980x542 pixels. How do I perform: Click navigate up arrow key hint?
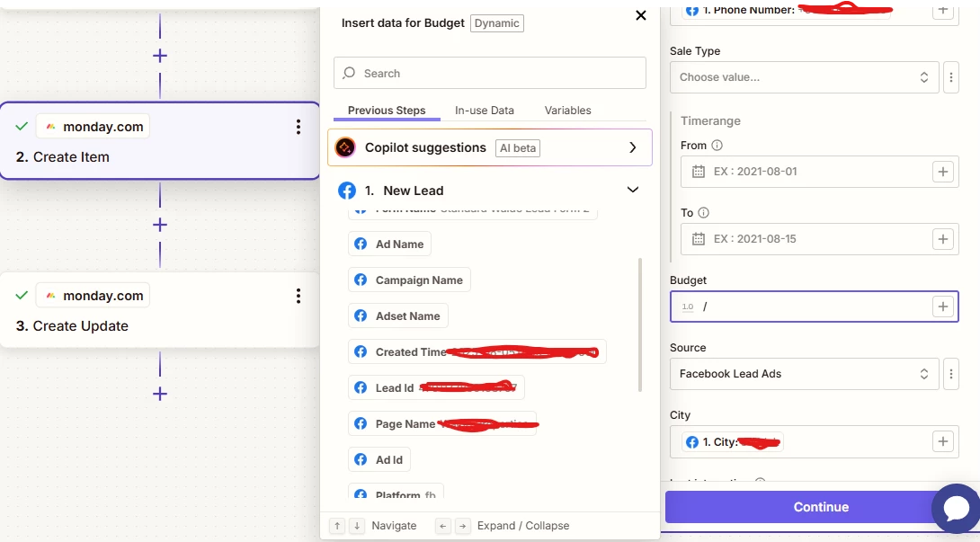tap(337, 526)
